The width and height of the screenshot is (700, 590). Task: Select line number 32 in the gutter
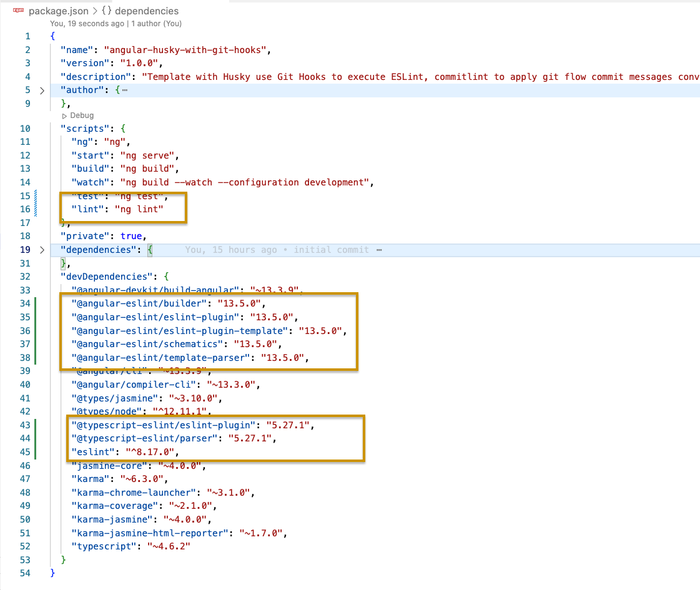pos(25,277)
